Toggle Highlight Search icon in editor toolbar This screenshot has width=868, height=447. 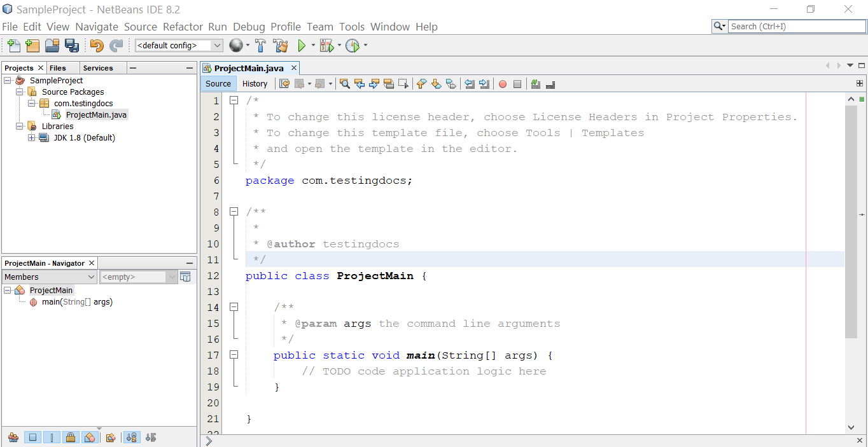tap(388, 84)
